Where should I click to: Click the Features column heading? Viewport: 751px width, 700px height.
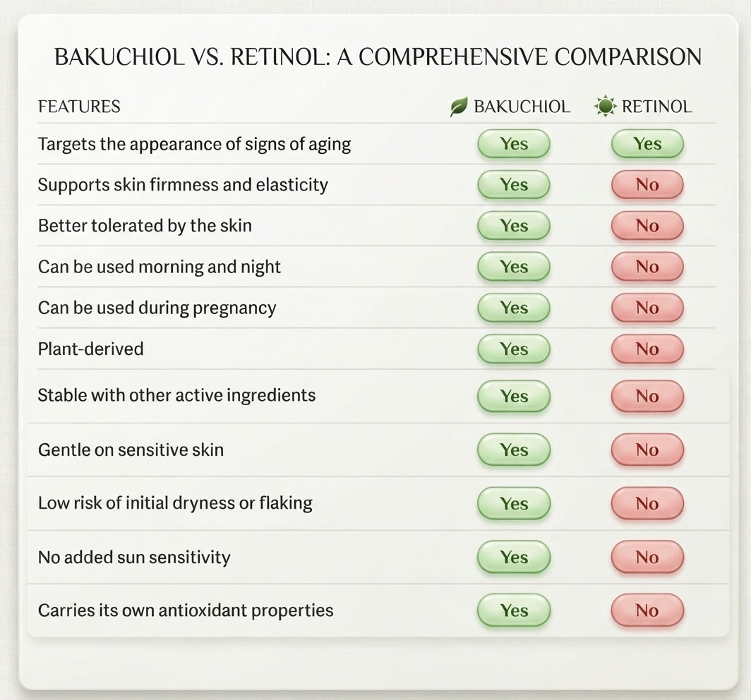tap(79, 107)
